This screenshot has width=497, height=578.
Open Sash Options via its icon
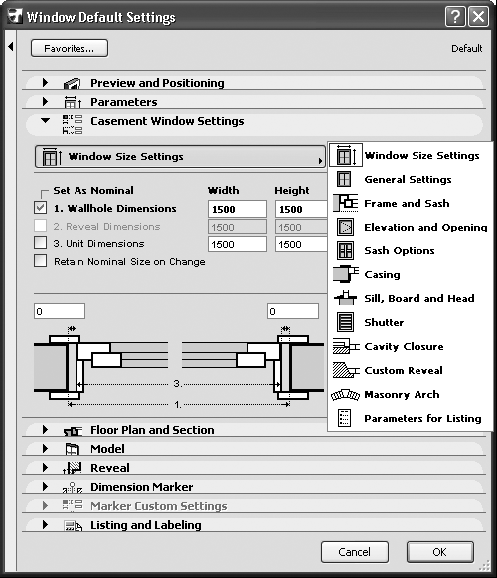[x=345, y=251]
